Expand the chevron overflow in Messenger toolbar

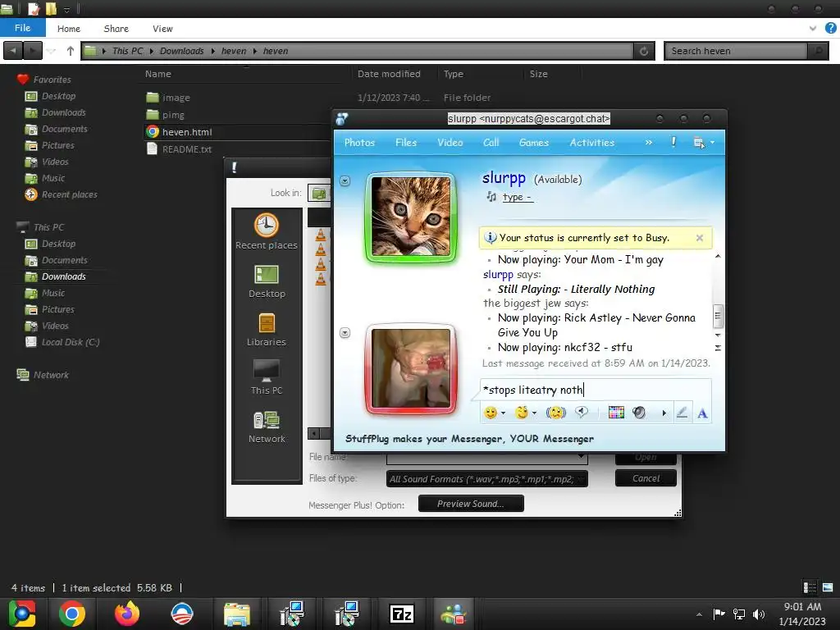click(649, 143)
